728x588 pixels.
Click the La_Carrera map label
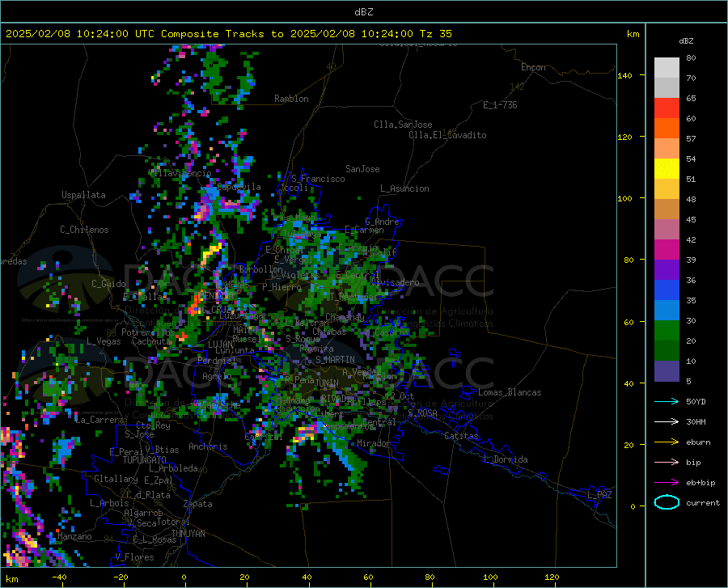pyautogui.click(x=99, y=420)
